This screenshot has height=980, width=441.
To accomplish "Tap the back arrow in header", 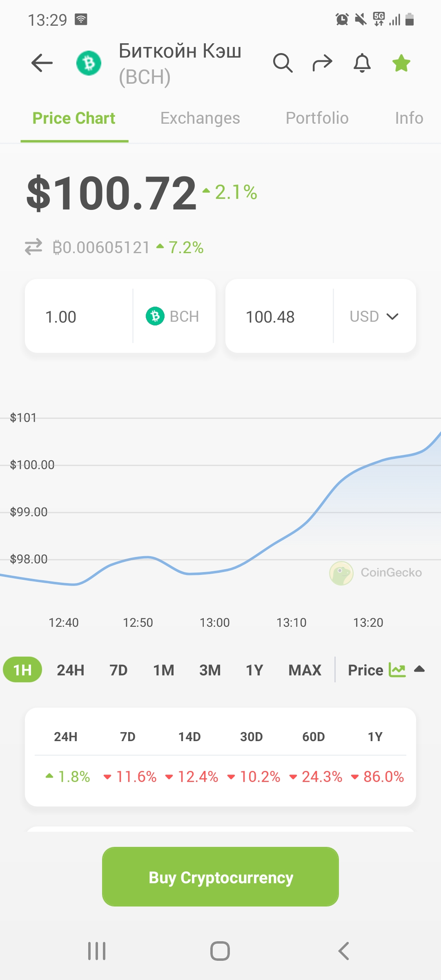I will (42, 63).
